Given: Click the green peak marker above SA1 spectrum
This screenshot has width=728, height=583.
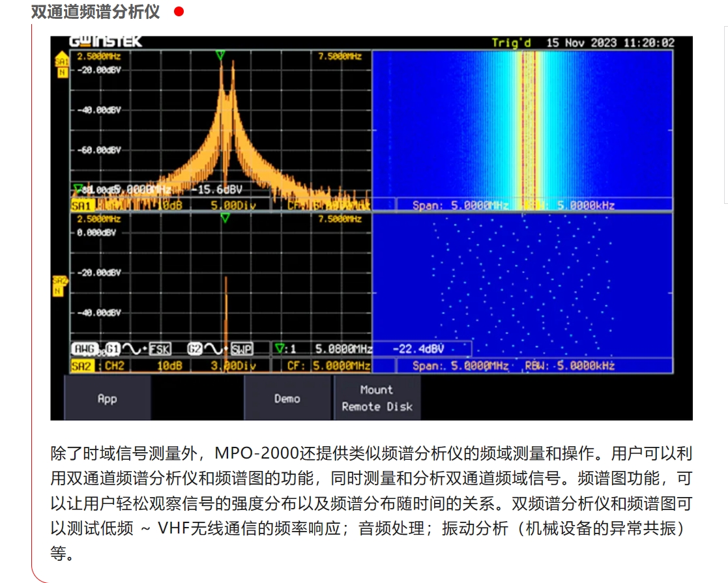Looking at the screenshot, I should coord(220,56).
